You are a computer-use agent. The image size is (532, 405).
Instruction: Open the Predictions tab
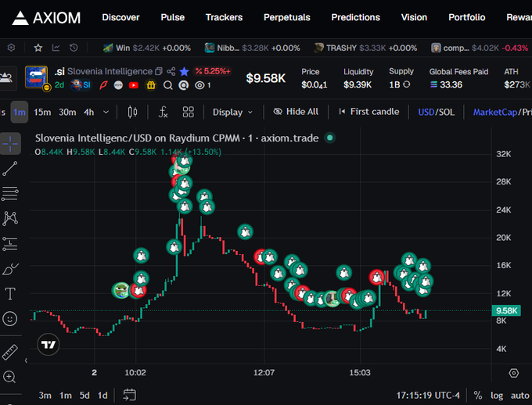click(355, 17)
